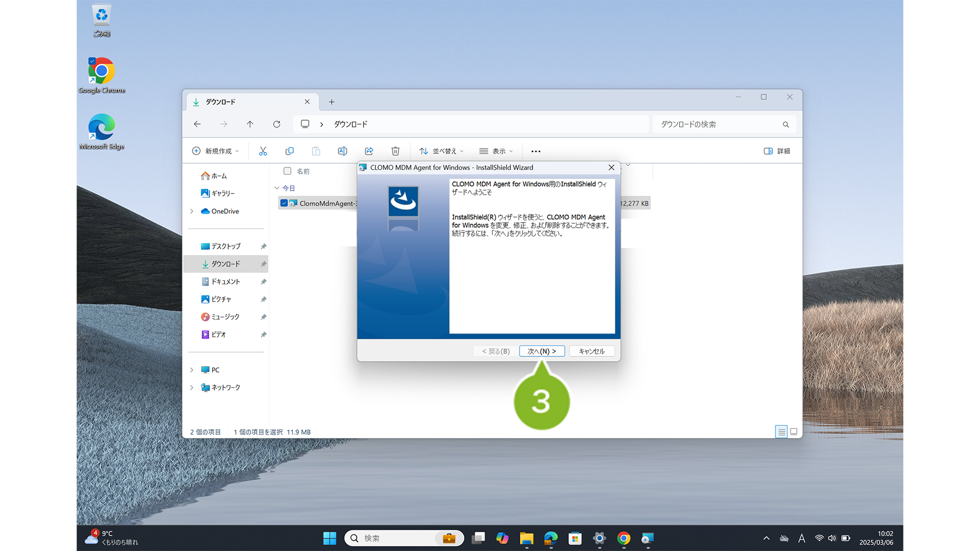Click the chevron before ダウンロード in address bar
This screenshot has width=980, height=551.
(x=322, y=125)
